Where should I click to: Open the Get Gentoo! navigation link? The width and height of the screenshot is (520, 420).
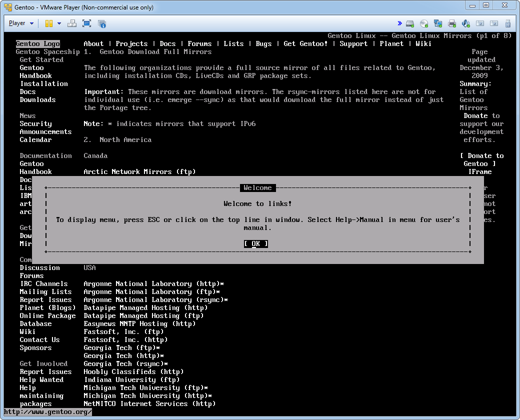[x=305, y=44]
